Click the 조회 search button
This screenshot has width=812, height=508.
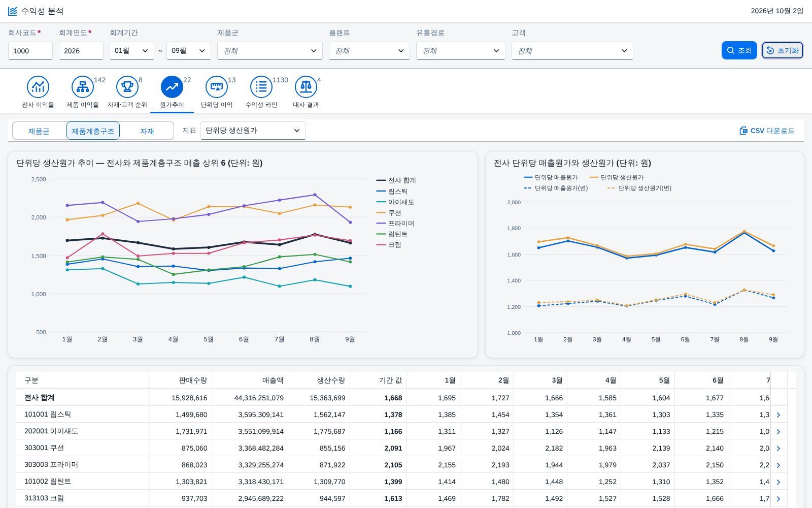(x=739, y=50)
